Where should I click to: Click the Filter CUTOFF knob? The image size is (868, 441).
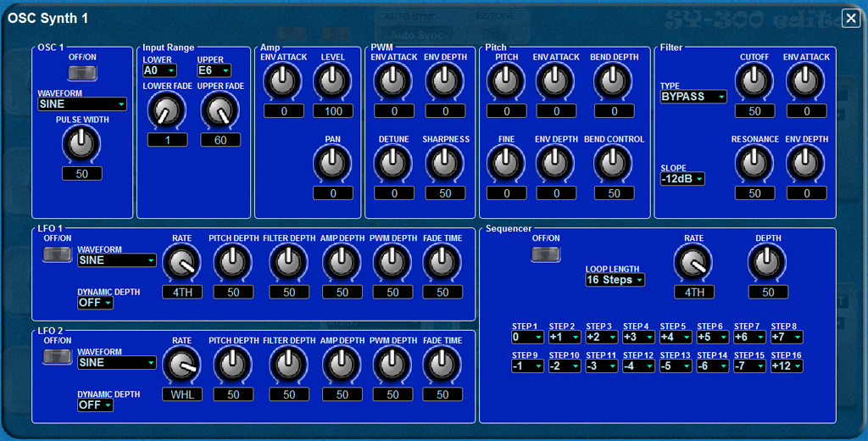click(754, 81)
